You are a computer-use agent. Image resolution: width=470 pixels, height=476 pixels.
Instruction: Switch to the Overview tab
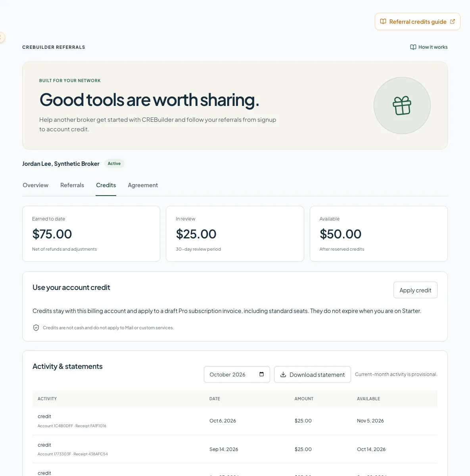click(36, 185)
